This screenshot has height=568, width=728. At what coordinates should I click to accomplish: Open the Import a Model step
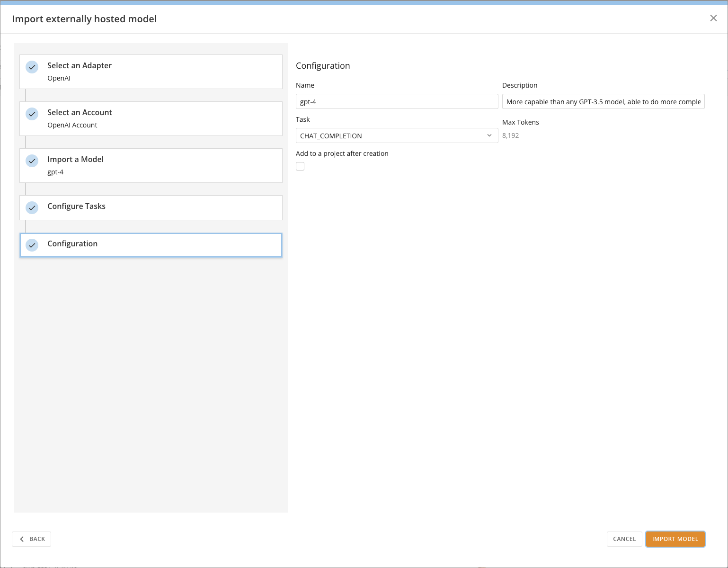(151, 165)
